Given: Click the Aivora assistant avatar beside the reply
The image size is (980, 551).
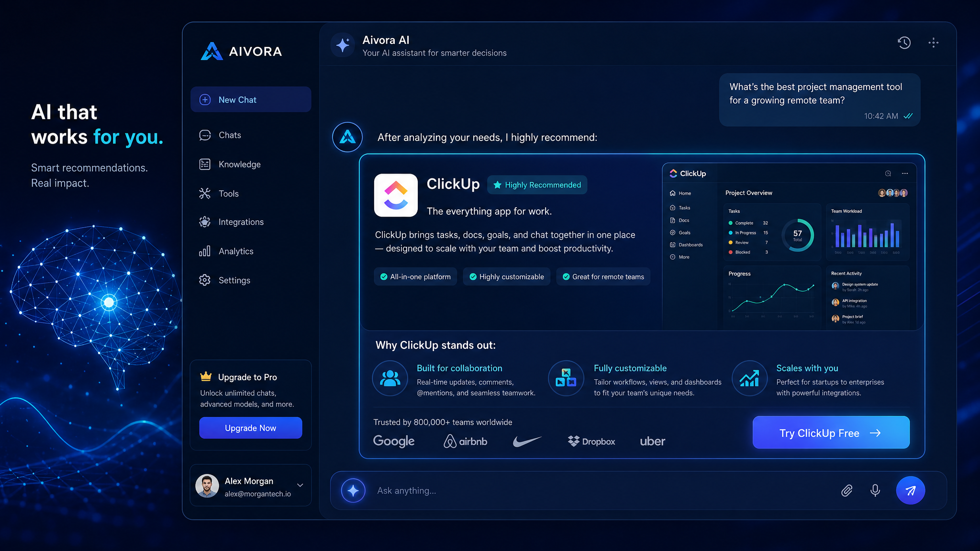Looking at the screenshot, I should tap(347, 137).
